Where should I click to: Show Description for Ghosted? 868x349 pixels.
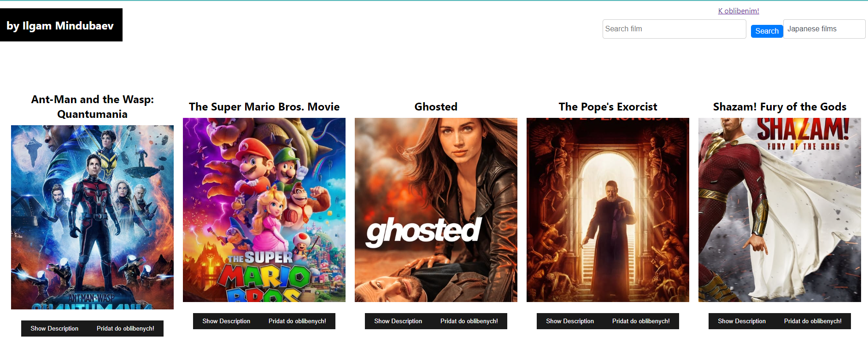398,321
